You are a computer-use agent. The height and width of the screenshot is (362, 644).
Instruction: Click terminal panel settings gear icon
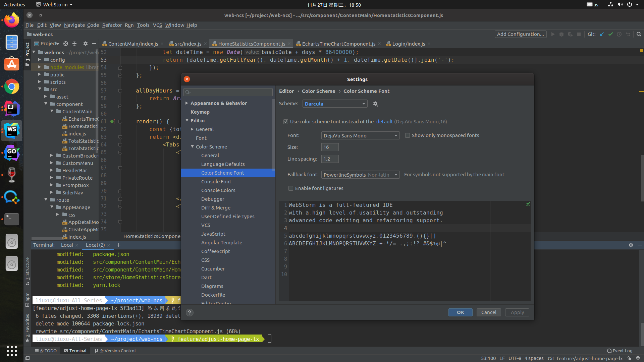click(631, 245)
